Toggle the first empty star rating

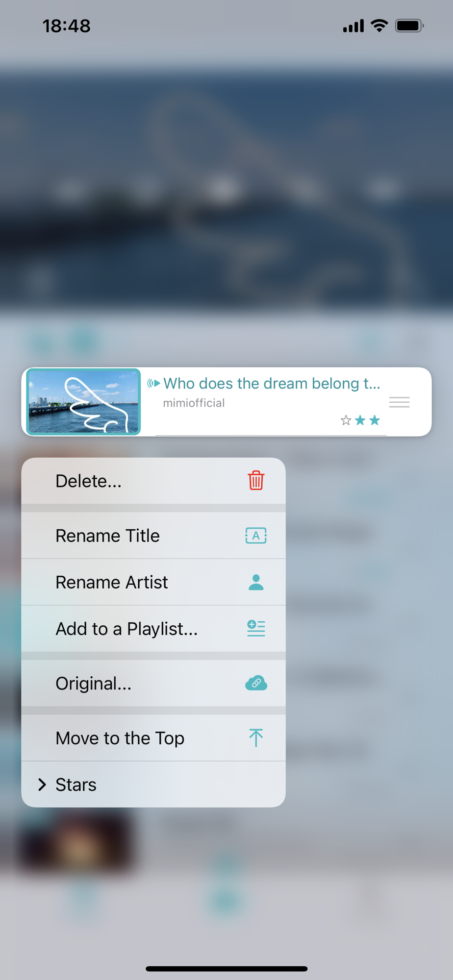pos(346,420)
